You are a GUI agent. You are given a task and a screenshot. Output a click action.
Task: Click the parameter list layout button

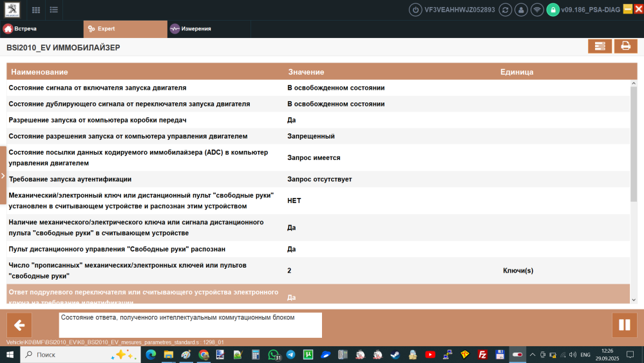(x=600, y=46)
